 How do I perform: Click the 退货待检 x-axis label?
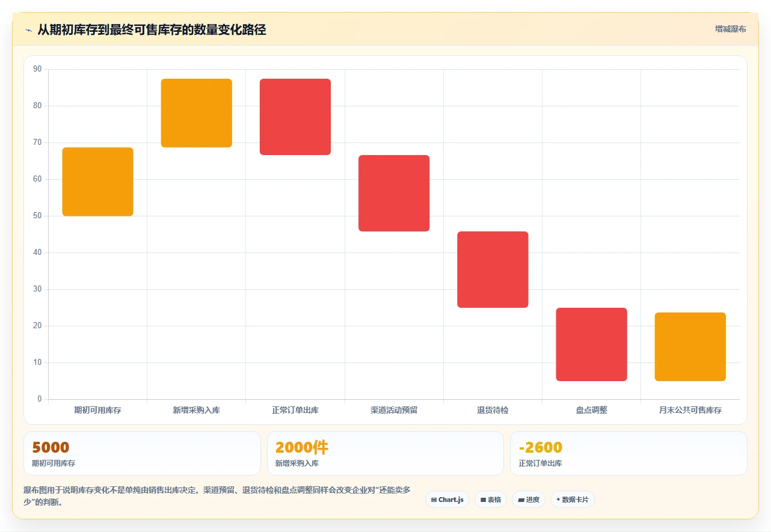pos(493,410)
